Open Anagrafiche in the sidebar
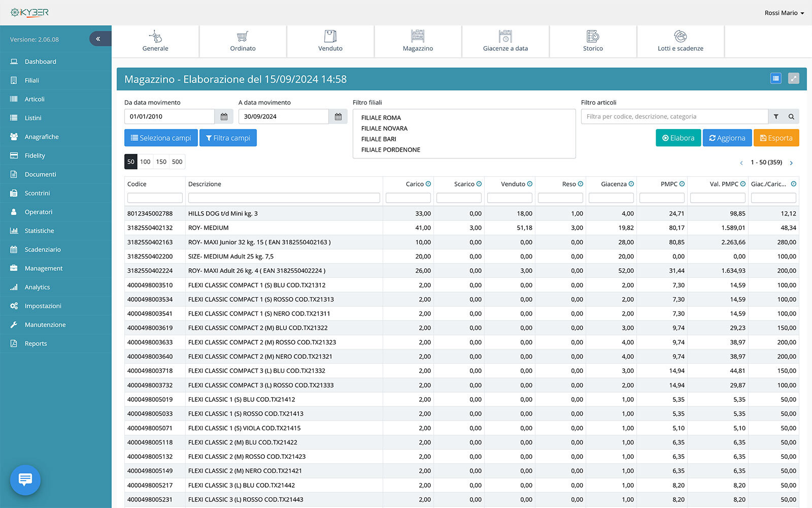This screenshot has width=812, height=508. coord(56,137)
